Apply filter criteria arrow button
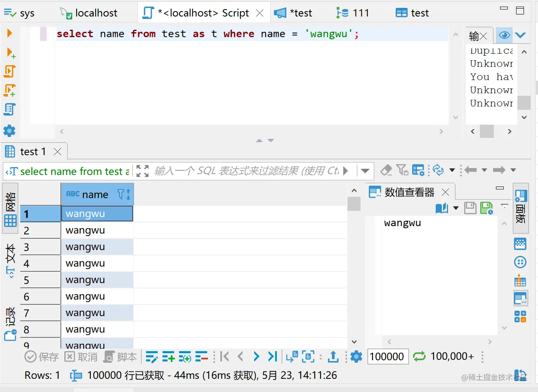The image size is (538, 392). tap(346, 171)
